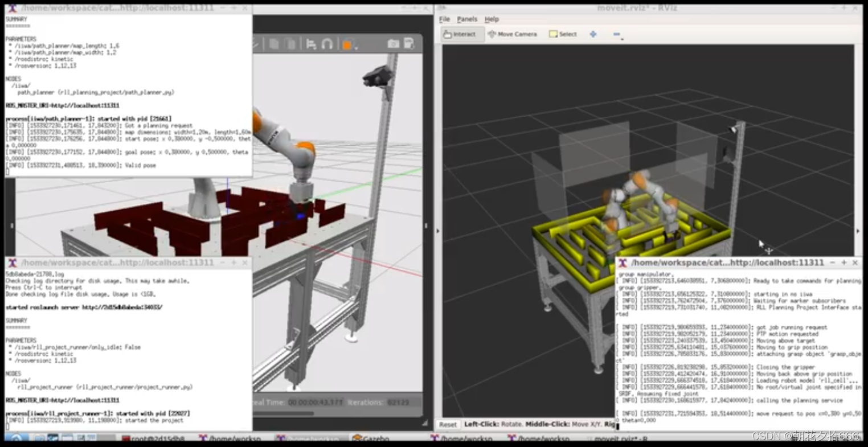The height and width of the screenshot is (447, 868).
Task: Toggle the magnet snap tool in Gazebo
Action: 327,44
